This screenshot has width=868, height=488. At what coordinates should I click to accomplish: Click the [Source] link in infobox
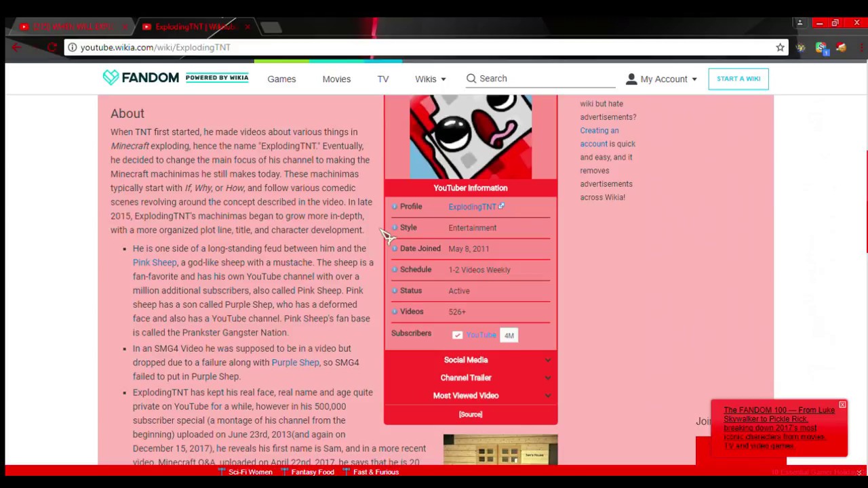(x=471, y=414)
